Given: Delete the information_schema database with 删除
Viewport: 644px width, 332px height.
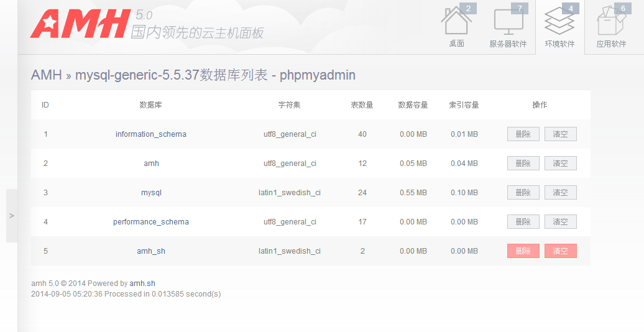Looking at the screenshot, I should 523,134.
